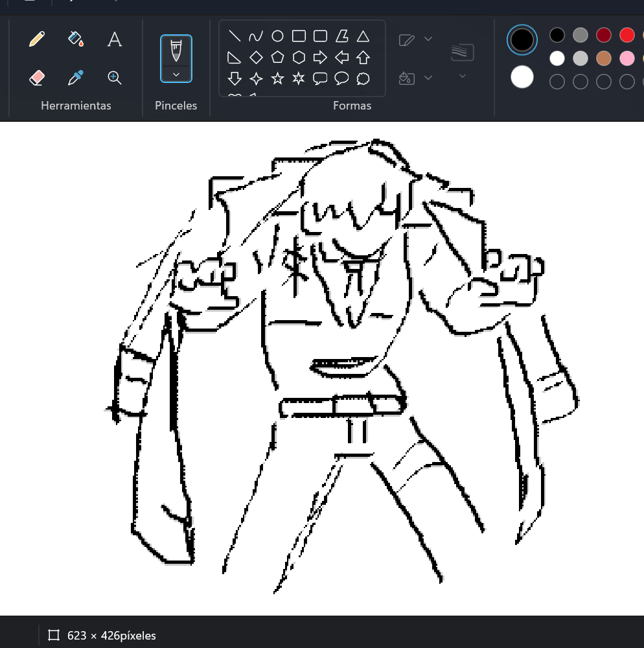Image resolution: width=644 pixels, height=648 pixels.
Task: Select the Pencil tool
Action: pyautogui.click(x=37, y=39)
